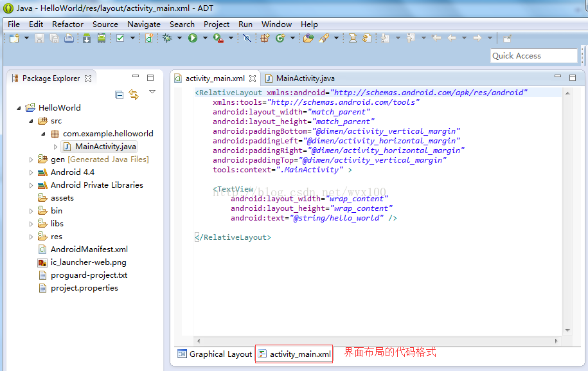Click Collapse All in Package Explorer
588x371 pixels.
click(x=120, y=95)
